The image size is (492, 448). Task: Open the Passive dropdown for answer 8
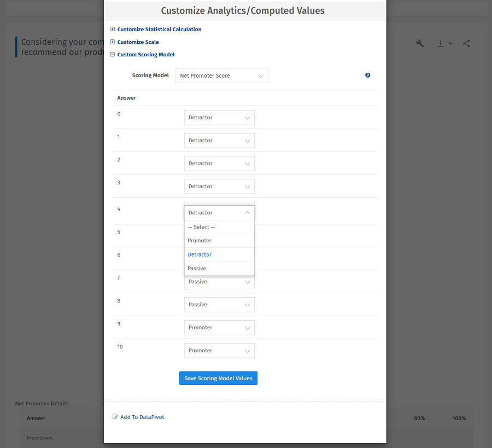pos(219,304)
